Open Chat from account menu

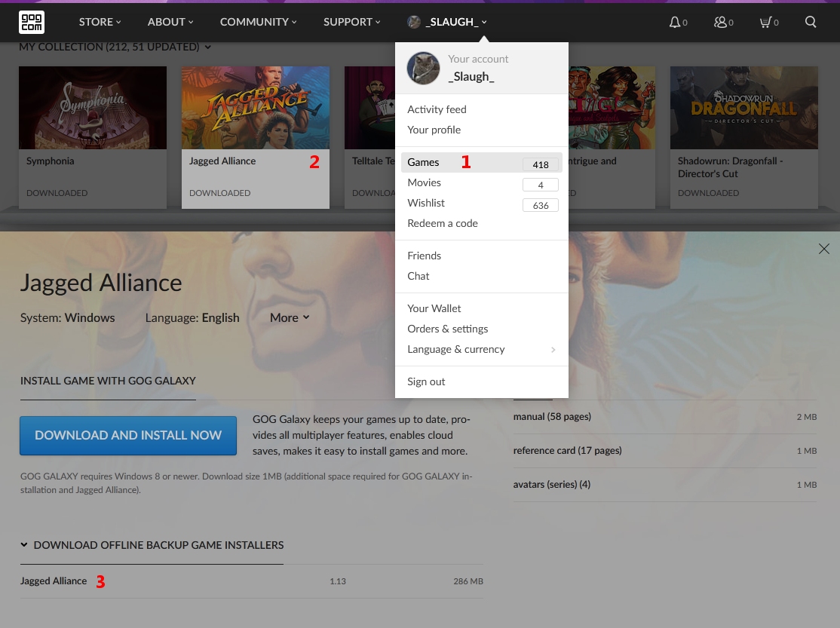[x=418, y=276]
